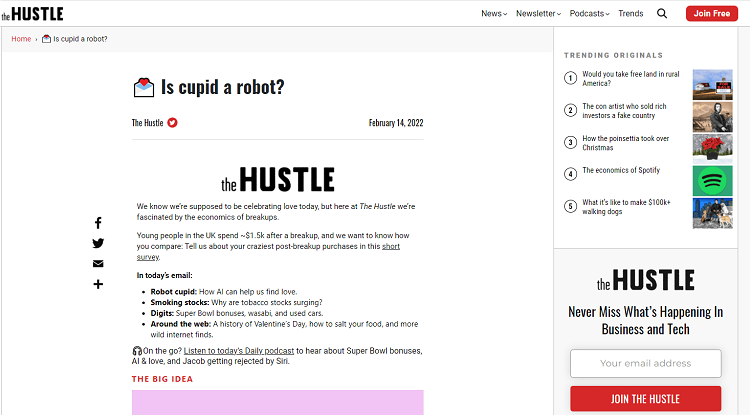
Task: Click 'THE BIG IDEA' section heading
Action: coord(162,379)
